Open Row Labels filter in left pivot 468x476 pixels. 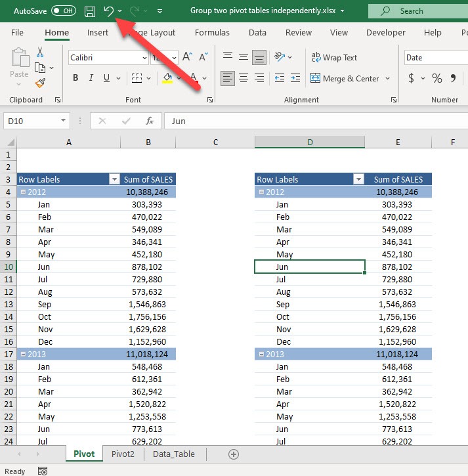[x=114, y=179]
